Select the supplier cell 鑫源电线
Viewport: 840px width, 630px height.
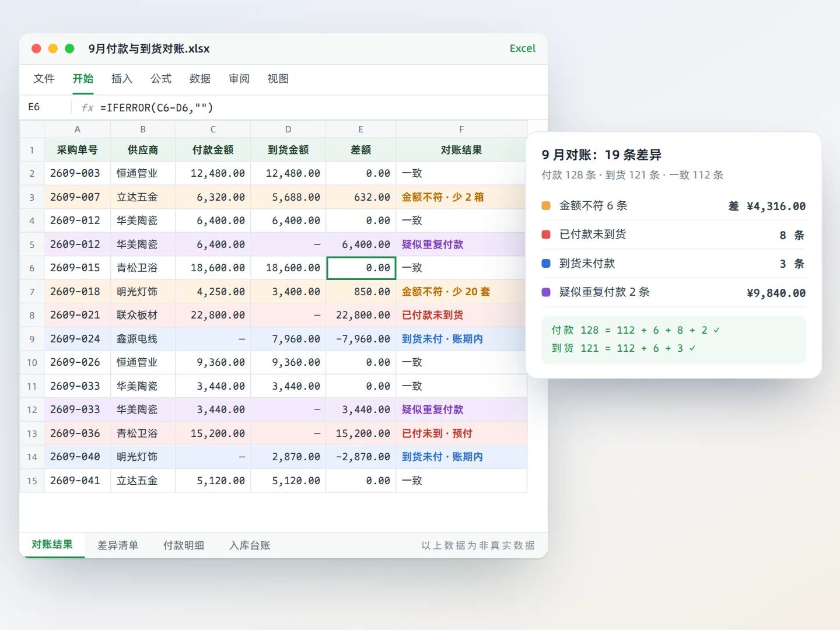pyautogui.click(x=143, y=339)
